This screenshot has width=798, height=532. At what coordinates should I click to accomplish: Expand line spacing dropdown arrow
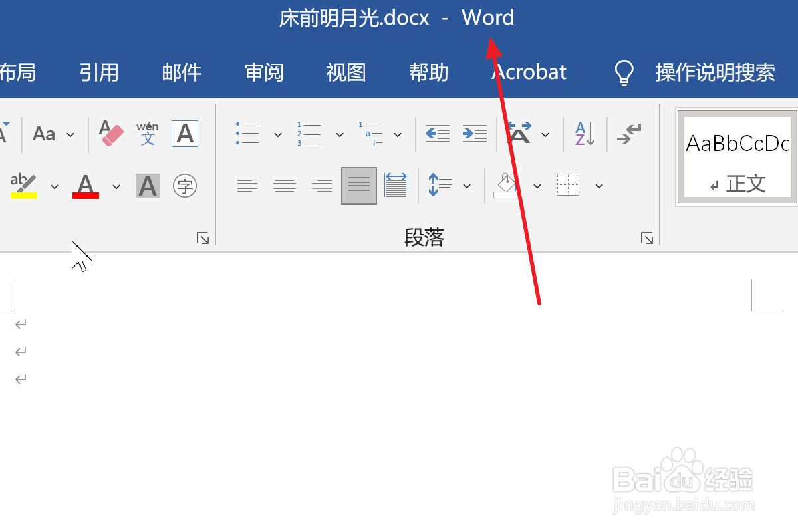tap(467, 186)
